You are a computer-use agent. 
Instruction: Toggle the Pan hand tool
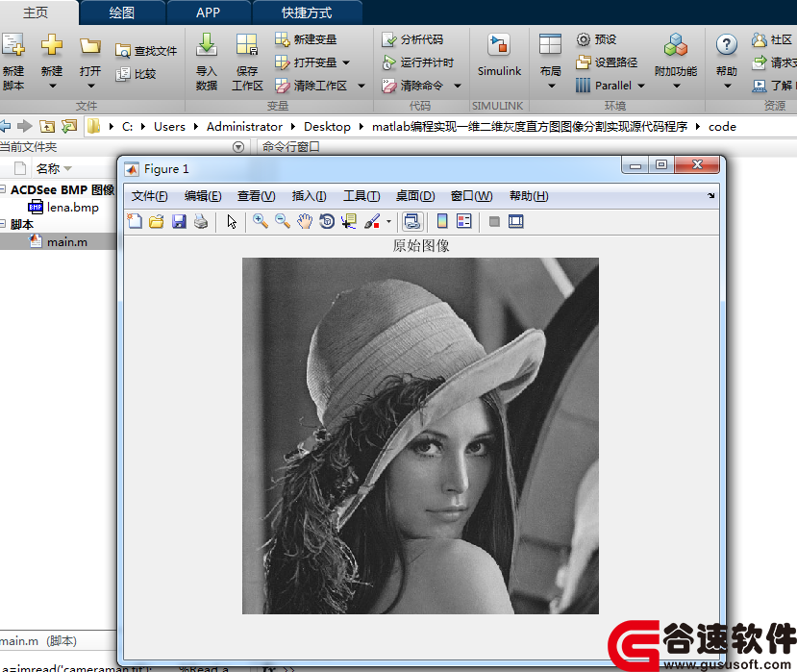[305, 221]
